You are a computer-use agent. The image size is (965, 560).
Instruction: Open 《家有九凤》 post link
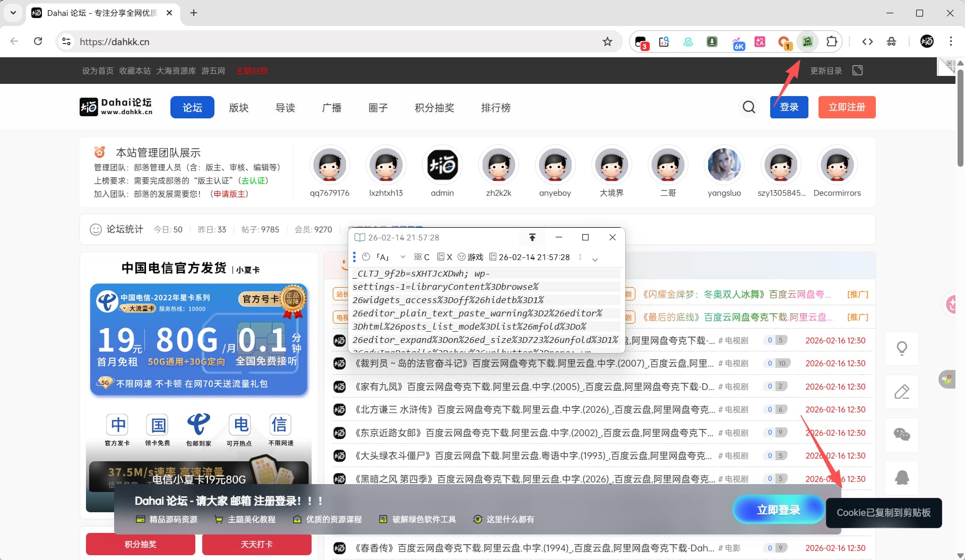534,386
